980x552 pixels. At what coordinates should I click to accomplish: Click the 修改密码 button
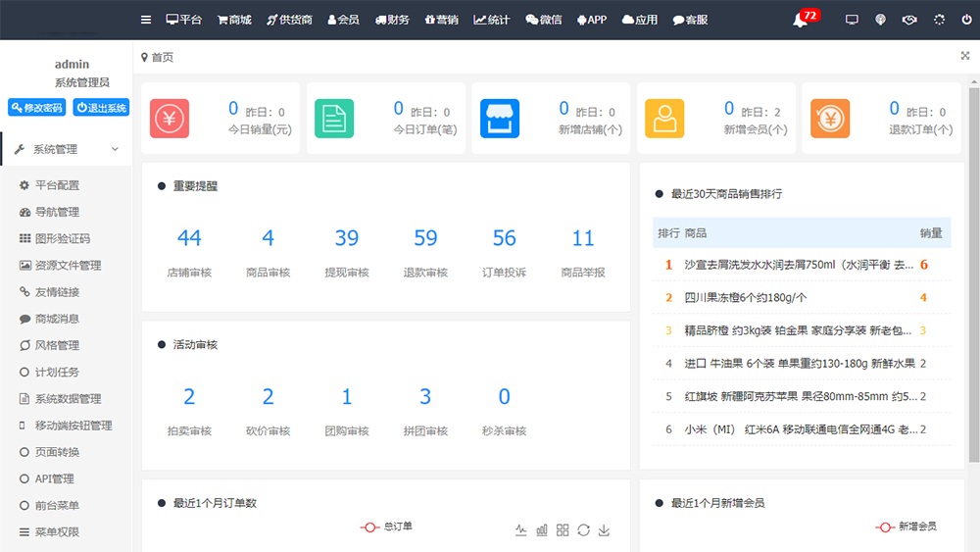coord(37,108)
